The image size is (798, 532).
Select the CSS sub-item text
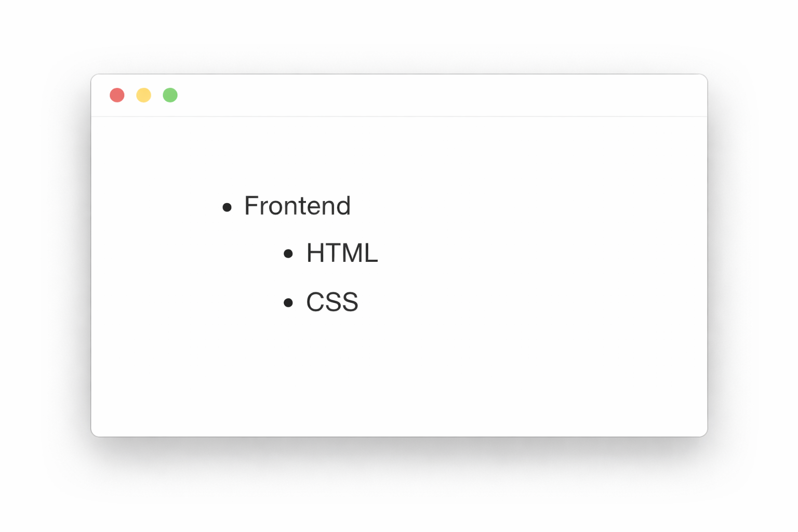point(332,302)
